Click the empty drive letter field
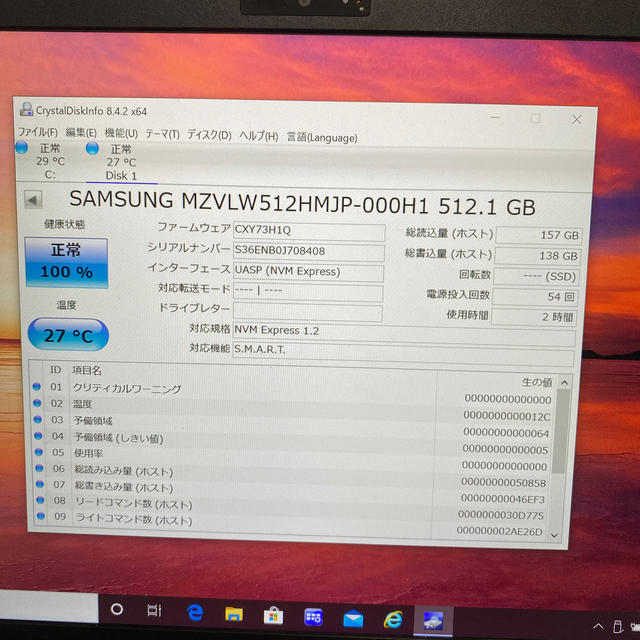 307,312
